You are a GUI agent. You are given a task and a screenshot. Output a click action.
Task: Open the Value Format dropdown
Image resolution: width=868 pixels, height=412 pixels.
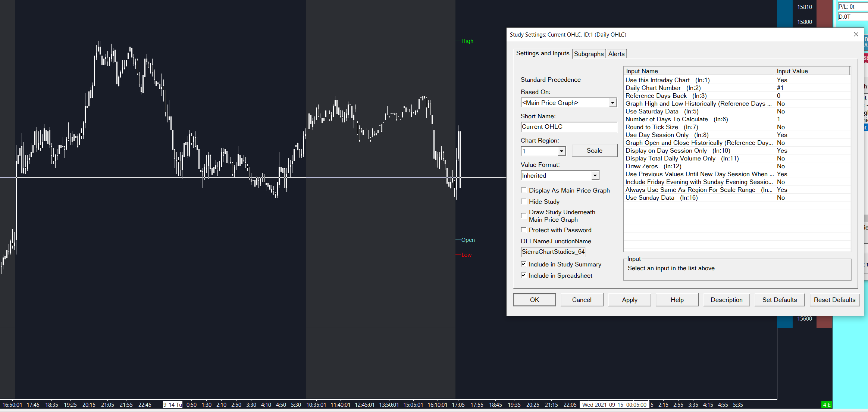tap(595, 175)
